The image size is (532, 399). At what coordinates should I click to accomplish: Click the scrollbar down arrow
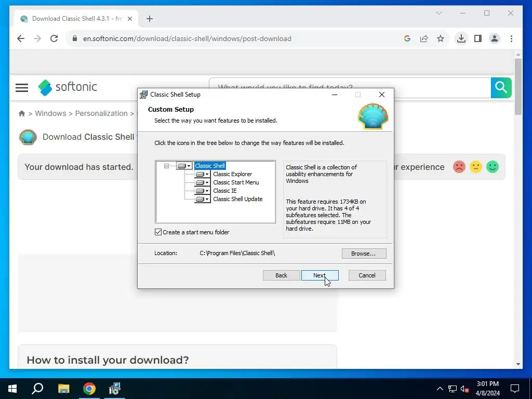pyautogui.click(x=518, y=364)
